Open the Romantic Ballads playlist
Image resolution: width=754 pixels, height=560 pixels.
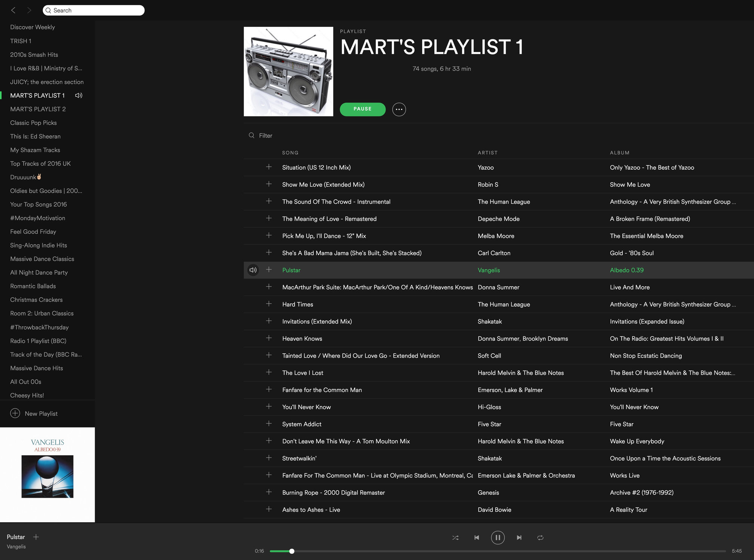coord(33,286)
